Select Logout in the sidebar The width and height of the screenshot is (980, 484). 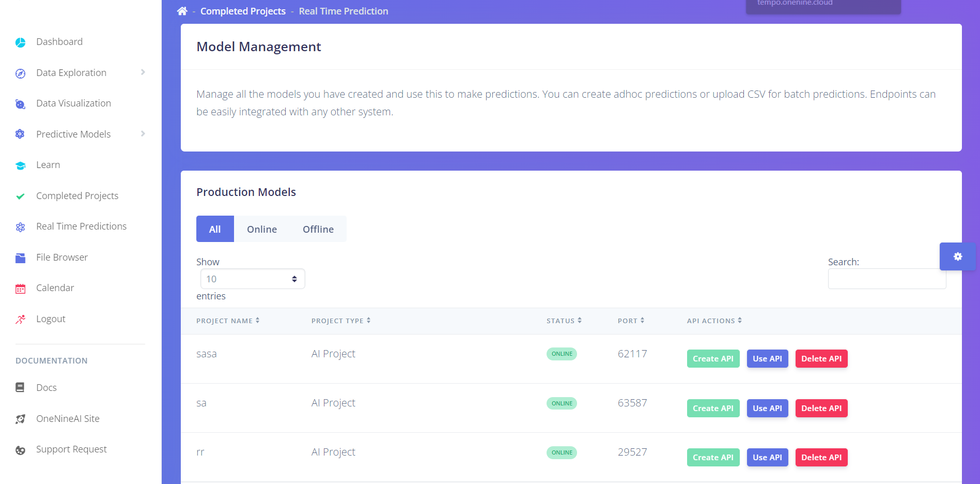[x=51, y=319]
